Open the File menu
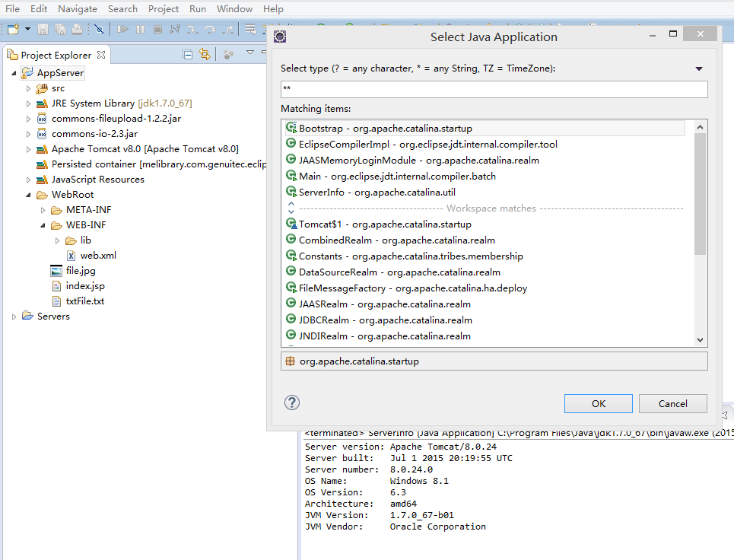The width and height of the screenshot is (734, 560). tap(13, 9)
